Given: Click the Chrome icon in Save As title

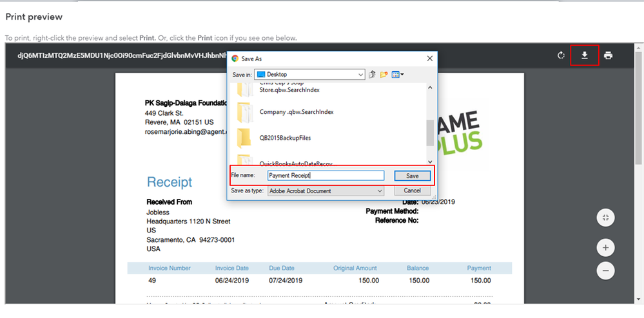Looking at the screenshot, I should (x=235, y=59).
